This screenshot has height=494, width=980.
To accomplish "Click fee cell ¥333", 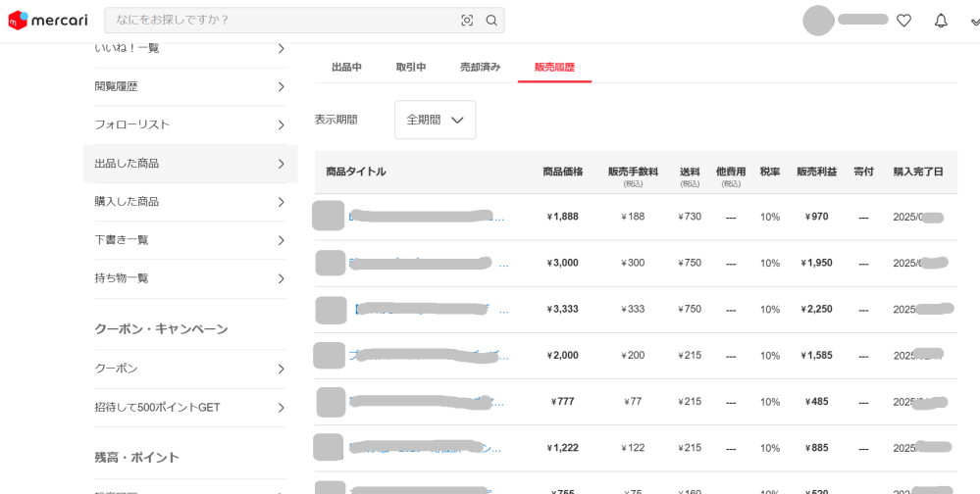I will (633, 309).
